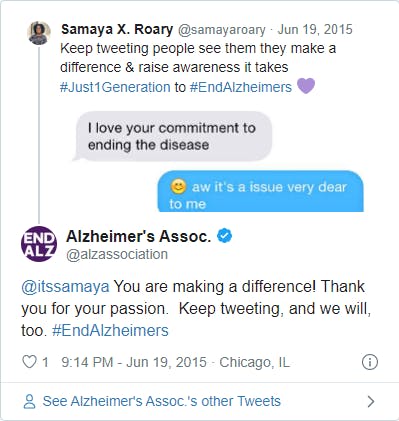
Task: Expand the right chevron for other Tweets
Action: 371,402
